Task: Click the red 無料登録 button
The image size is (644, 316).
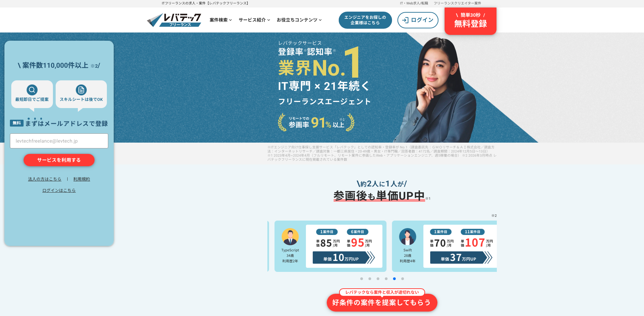Action: [471, 21]
